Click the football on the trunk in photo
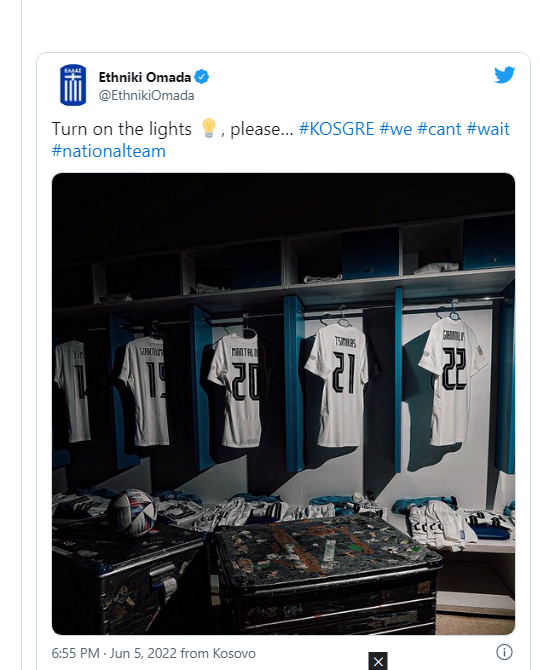This screenshot has height=670, width=540. click(132, 512)
